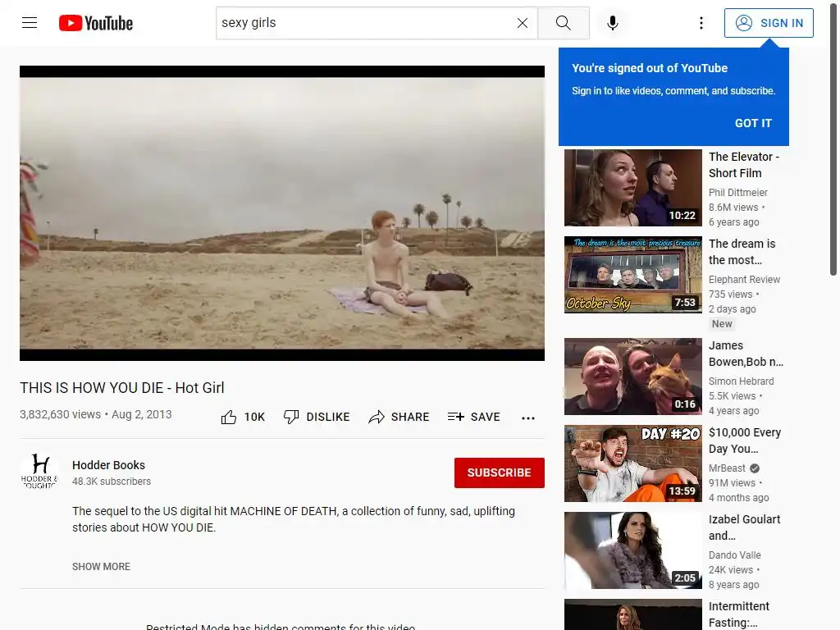Screen dimensions: 840x630
Task: Click the video title 'THIS IS HOW YOU DIE - Hot Girl'
Action: (x=122, y=388)
